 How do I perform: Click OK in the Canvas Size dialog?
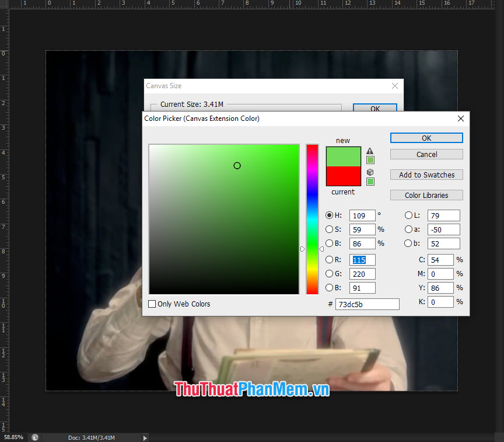375,109
